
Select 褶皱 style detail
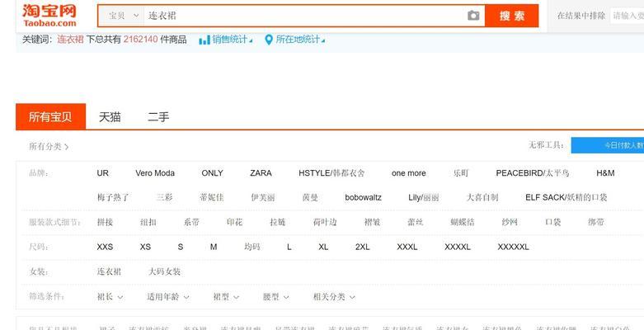372,222
